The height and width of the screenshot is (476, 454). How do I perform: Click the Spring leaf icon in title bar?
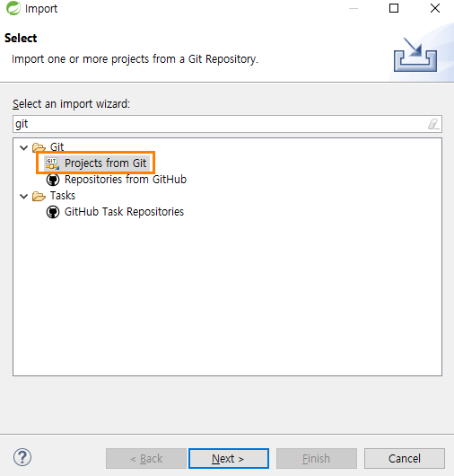point(13,8)
